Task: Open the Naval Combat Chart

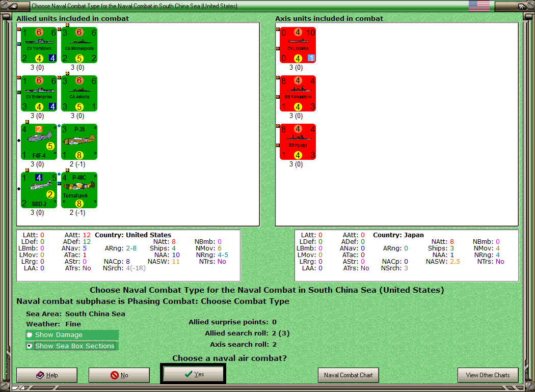Action: coord(349,375)
